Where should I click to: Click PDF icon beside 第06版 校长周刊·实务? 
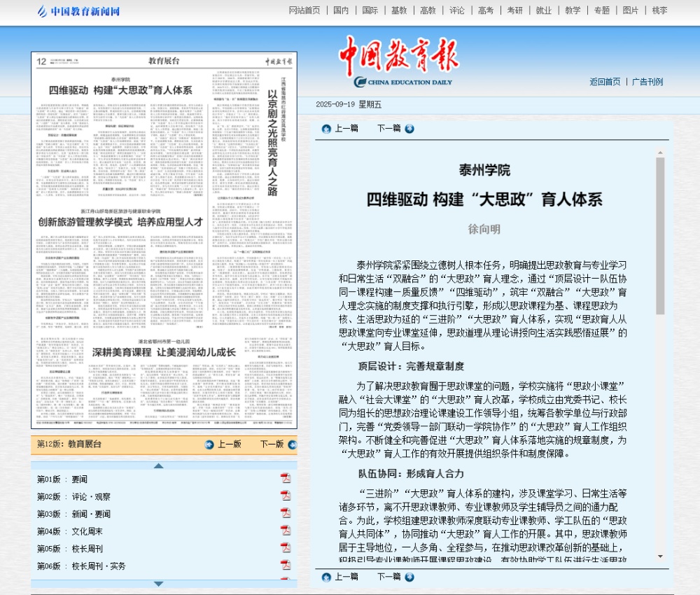286,566
